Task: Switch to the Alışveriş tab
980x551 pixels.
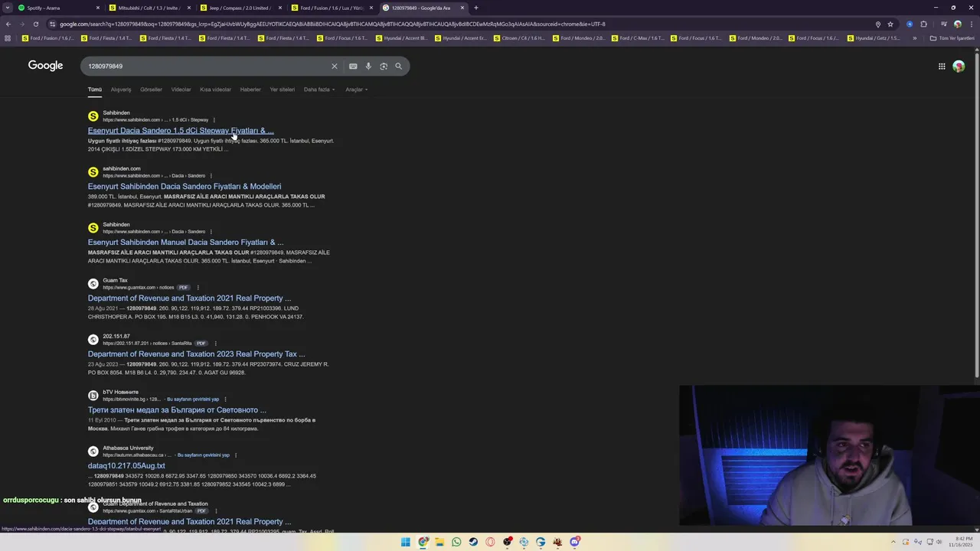Action: (121, 90)
